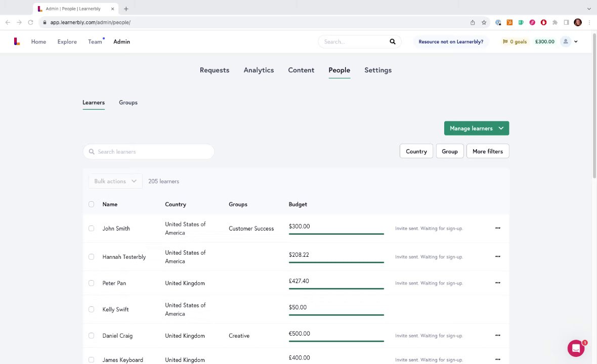This screenshot has width=597, height=364.
Task: Switch to the Analytics tab
Action: [259, 70]
